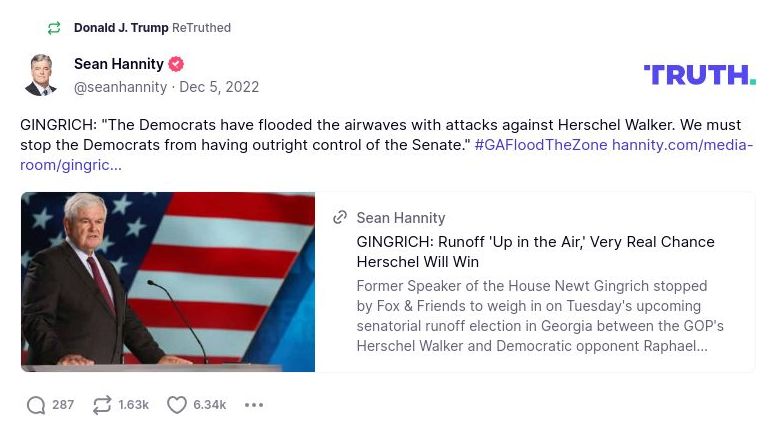Screen dimensions: 777x436
Task: Click the red verified badge beside Sean Hannity
Action: pos(176,64)
